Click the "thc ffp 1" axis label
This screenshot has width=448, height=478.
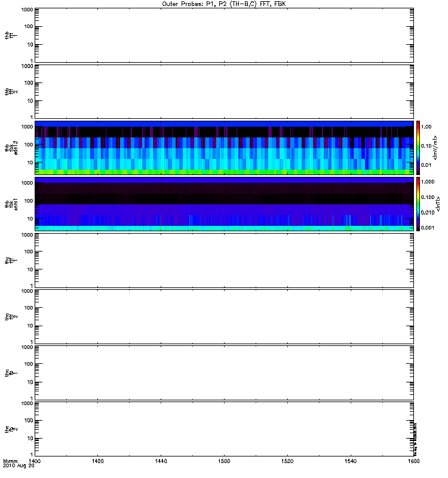11,373
